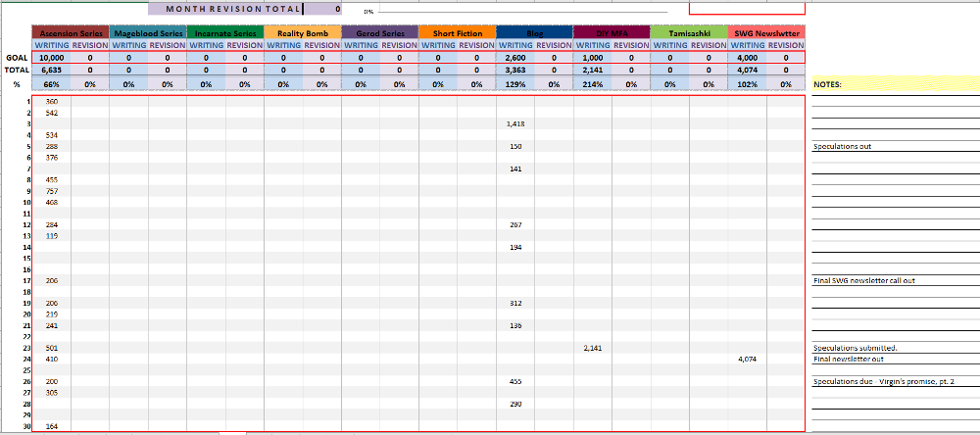Click the Blog 129% percentage cell
980x435 pixels.
[x=514, y=84]
